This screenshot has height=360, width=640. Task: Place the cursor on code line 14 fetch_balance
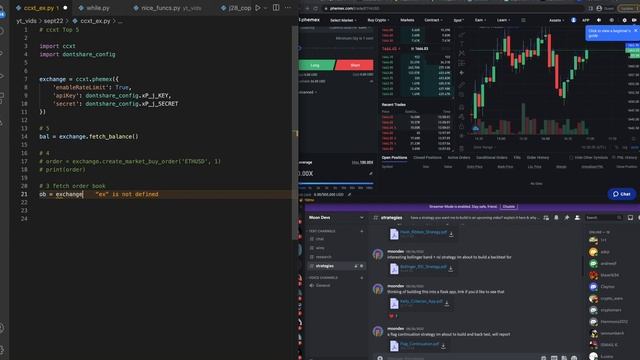(89, 136)
